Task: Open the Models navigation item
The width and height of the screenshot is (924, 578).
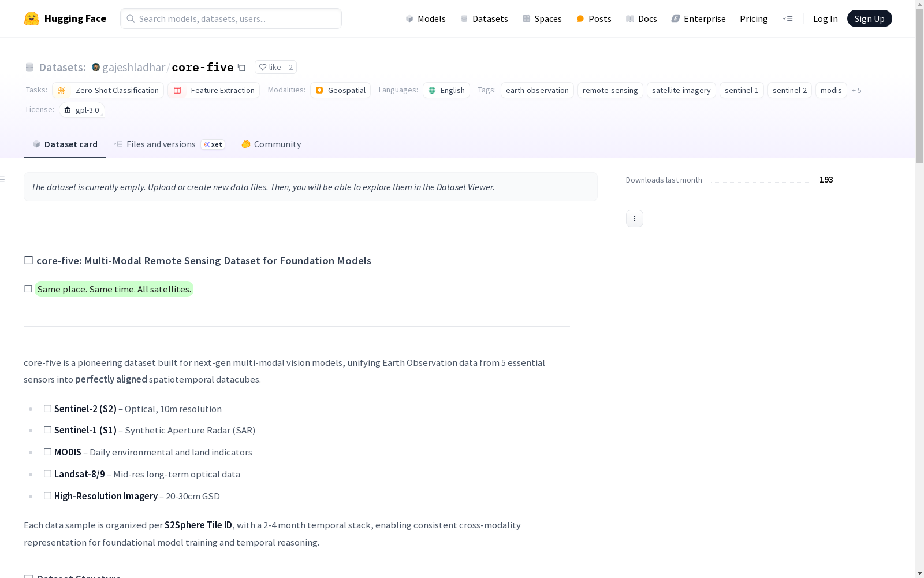Action: (426, 18)
